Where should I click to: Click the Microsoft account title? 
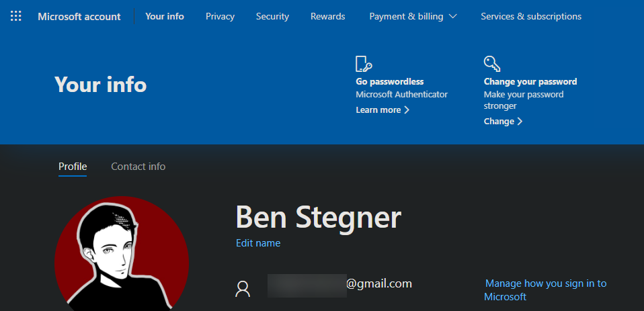pos(79,16)
